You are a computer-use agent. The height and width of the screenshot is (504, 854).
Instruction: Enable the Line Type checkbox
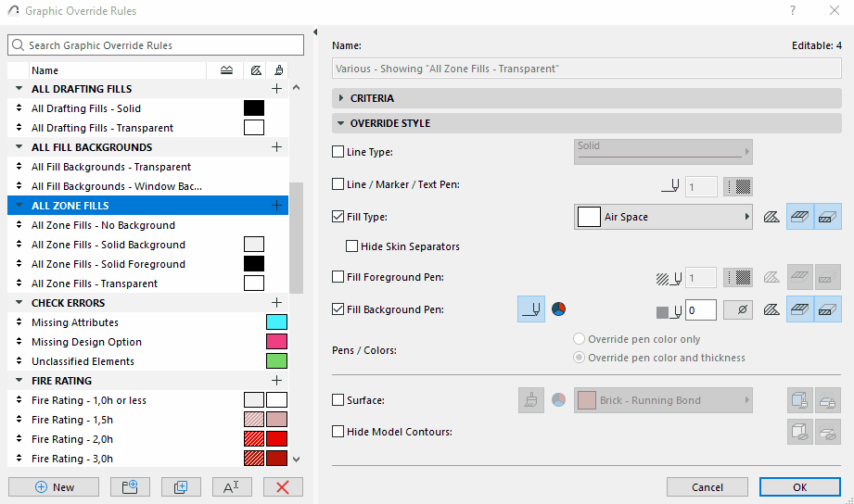[338, 152]
